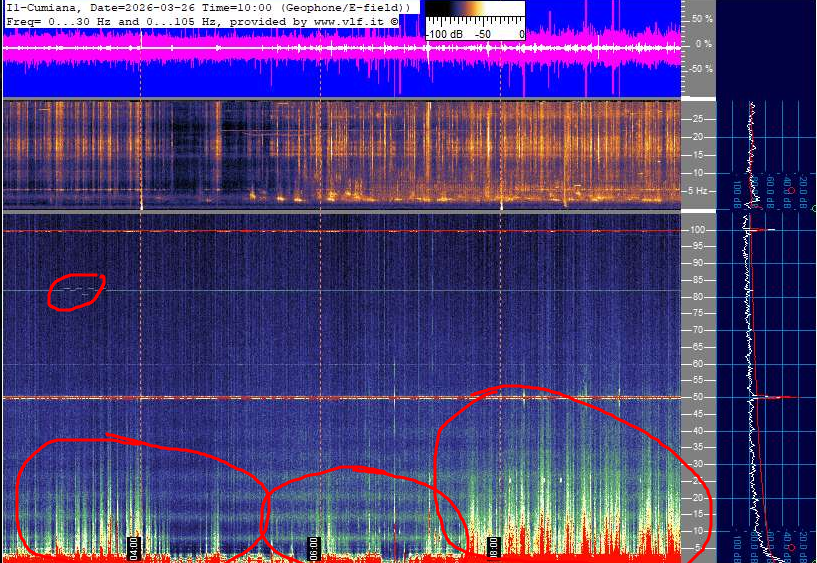Image resolution: width=817 pixels, height=563 pixels.
Task: Click the 50 Hz peak in spectrum graph
Action: point(775,397)
